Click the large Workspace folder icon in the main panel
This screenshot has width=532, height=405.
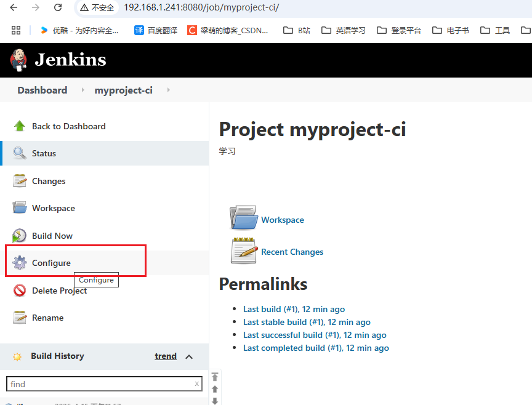point(244,218)
